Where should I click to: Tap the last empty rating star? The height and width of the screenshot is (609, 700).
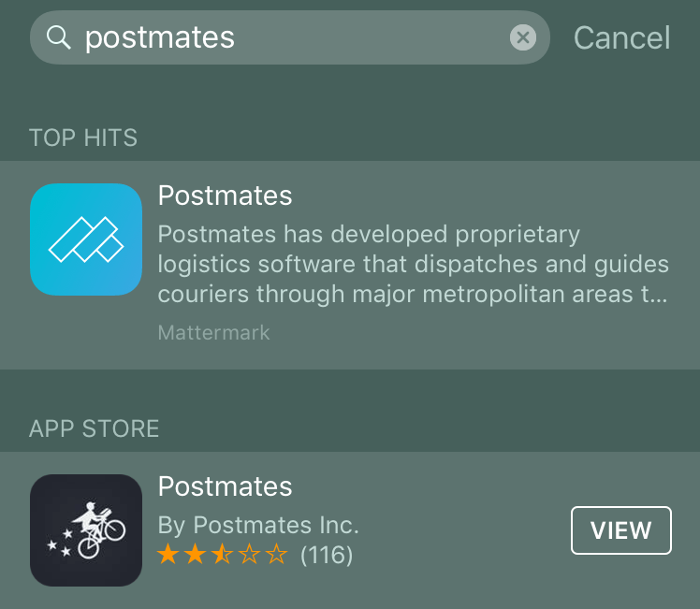(276, 554)
